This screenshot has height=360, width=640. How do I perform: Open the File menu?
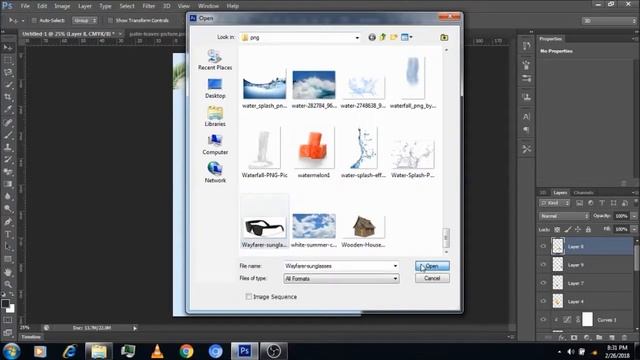(25, 6)
